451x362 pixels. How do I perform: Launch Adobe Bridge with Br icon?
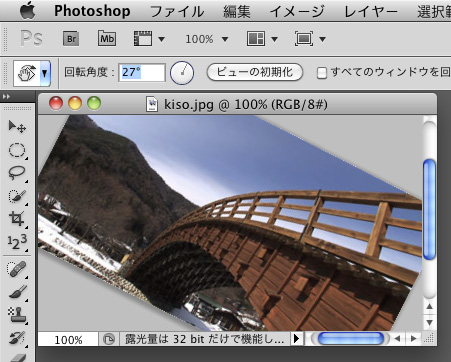pyautogui.click(x=71, y=39)
